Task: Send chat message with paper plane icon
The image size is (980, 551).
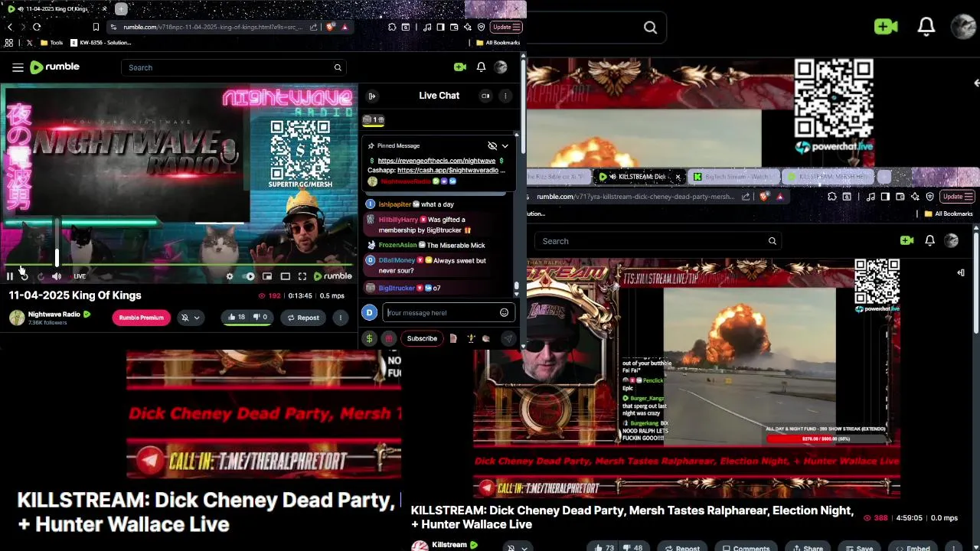Action: (508, 338)
